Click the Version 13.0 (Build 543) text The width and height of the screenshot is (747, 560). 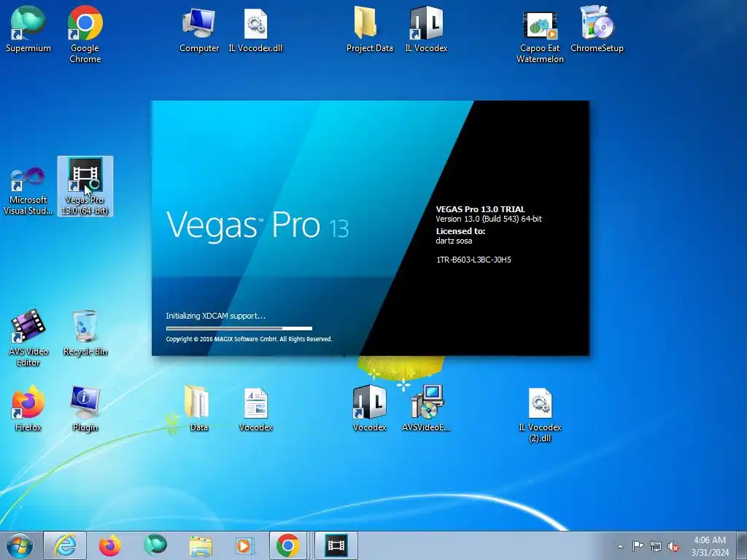click(x=489, y=219)
